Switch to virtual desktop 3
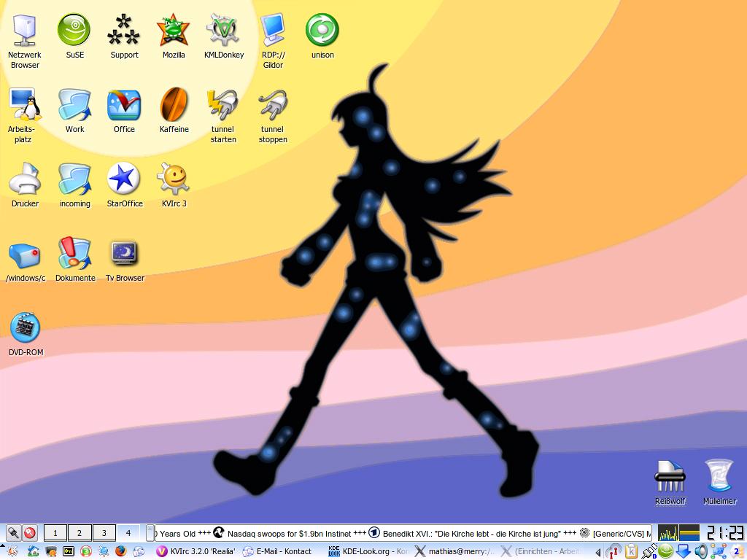Screen dimensions: 747x560 pos(104,533)
